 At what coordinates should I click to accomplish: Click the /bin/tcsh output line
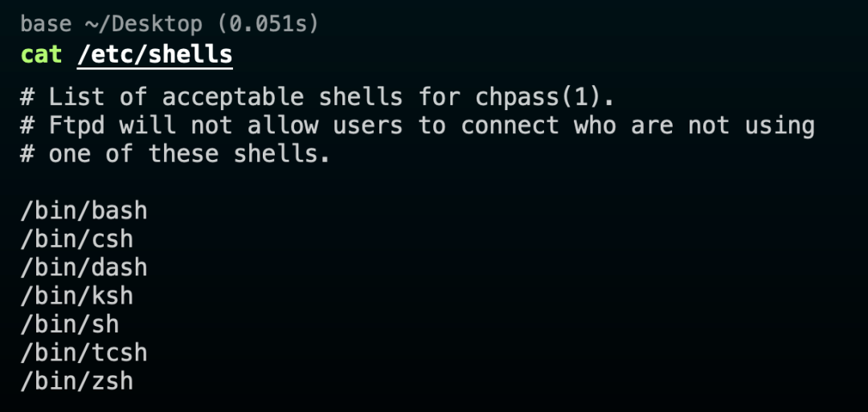coord(84,352)
